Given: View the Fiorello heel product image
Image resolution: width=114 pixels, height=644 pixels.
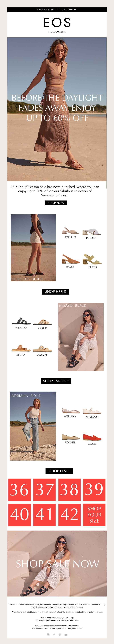Looking at the screenshot, I should (x=70, y=231).
